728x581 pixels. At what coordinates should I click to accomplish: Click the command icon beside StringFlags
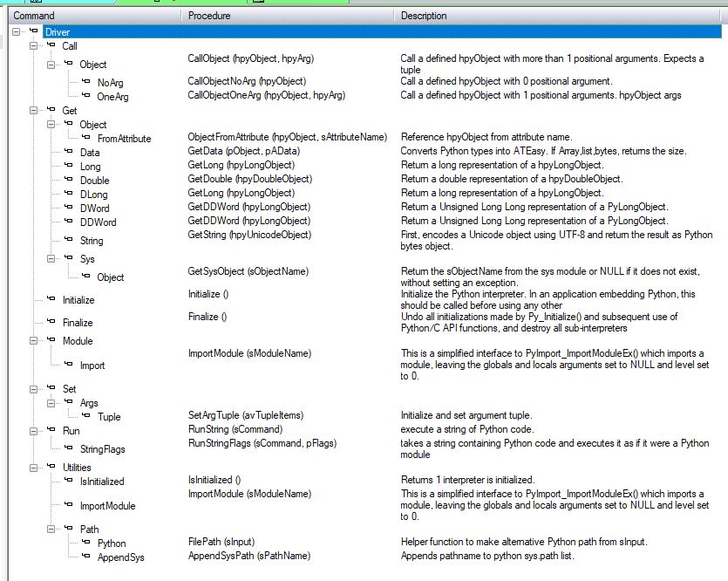tap(69, 448)
